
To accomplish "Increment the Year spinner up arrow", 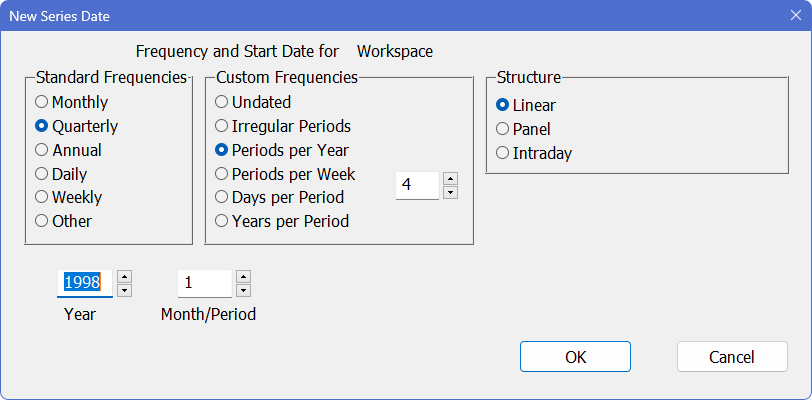I will click(124, 277).
